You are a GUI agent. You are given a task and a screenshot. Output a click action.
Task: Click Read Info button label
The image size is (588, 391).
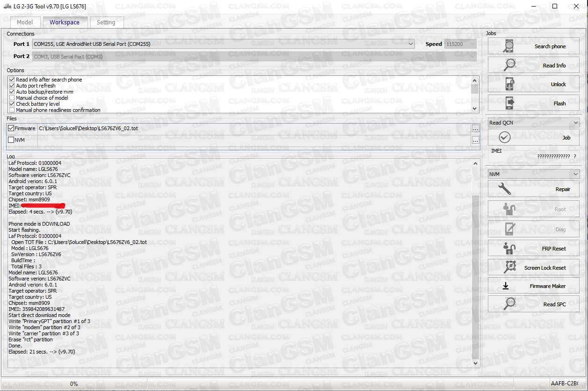(x=554, y=66)
